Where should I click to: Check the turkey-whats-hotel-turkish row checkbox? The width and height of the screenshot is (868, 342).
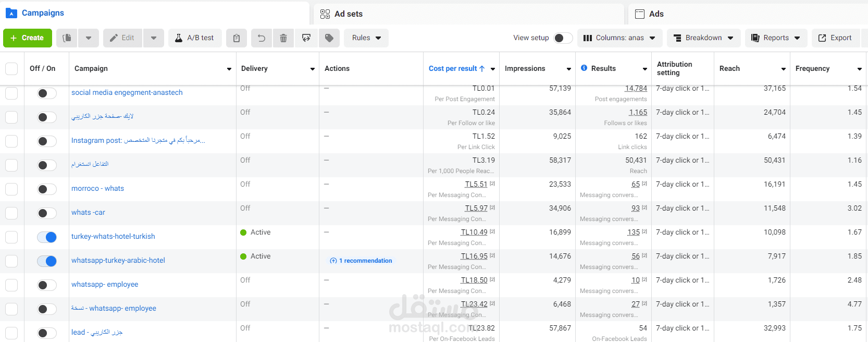coord(11,237)
